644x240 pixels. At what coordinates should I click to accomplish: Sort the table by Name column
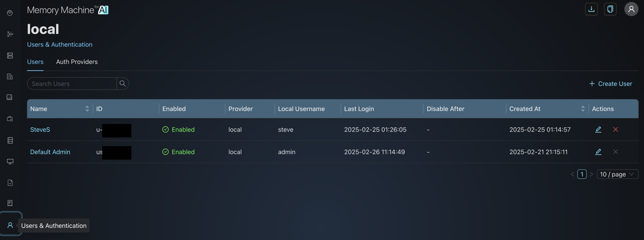(x=87, y=109)
